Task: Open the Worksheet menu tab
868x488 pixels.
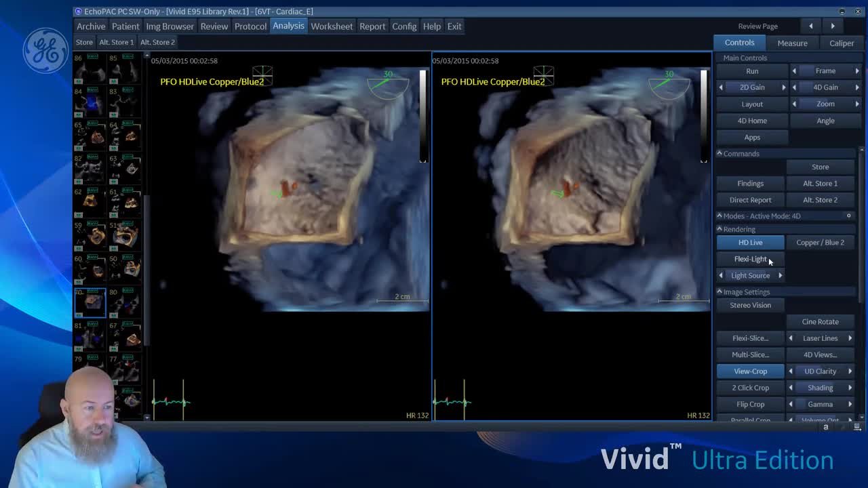Action: (x=332, y=26)
